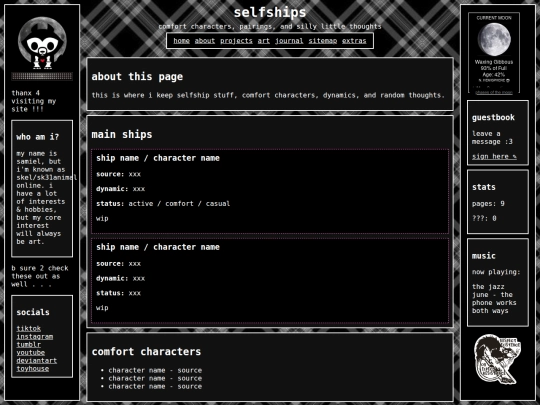Open the journal nav link
The width and height of the screenshot is (540, 405).
tap(289, 41)
